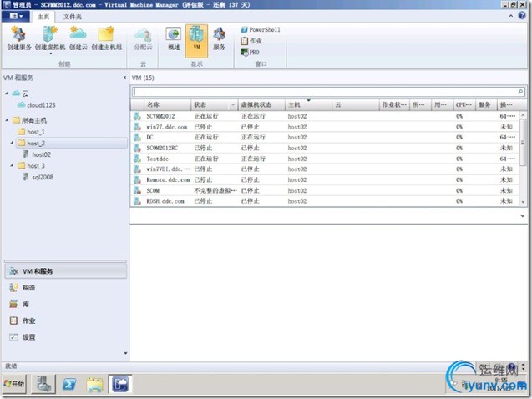
Task: Click the search magnifier icon
Action: tap(520, 92)
